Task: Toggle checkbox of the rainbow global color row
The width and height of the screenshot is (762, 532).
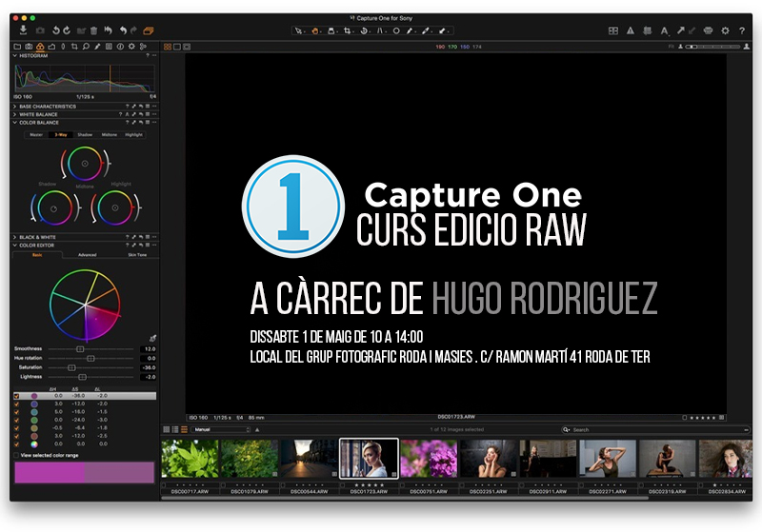Action: 17,443
